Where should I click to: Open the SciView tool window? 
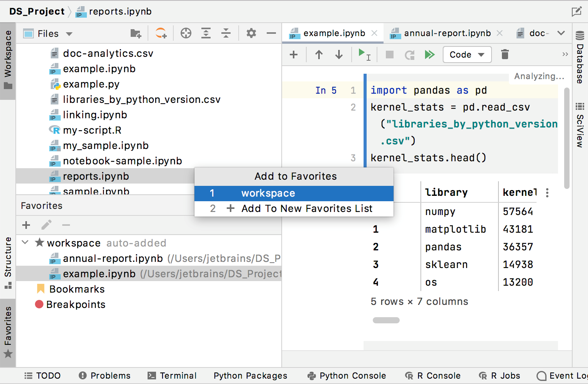(x=580, y=126)
